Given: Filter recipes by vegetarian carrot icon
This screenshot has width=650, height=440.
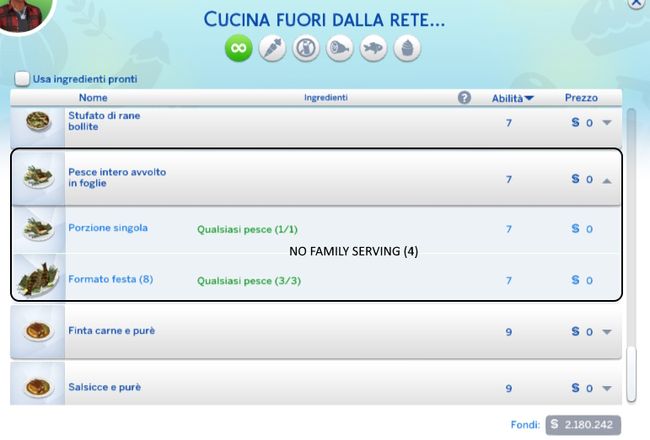Looking at the screenshot, I should [272, 50].
